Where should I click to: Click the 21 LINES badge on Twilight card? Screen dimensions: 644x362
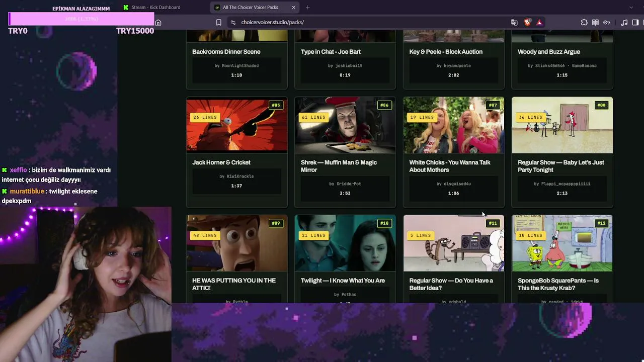click(x=313, y=235)
